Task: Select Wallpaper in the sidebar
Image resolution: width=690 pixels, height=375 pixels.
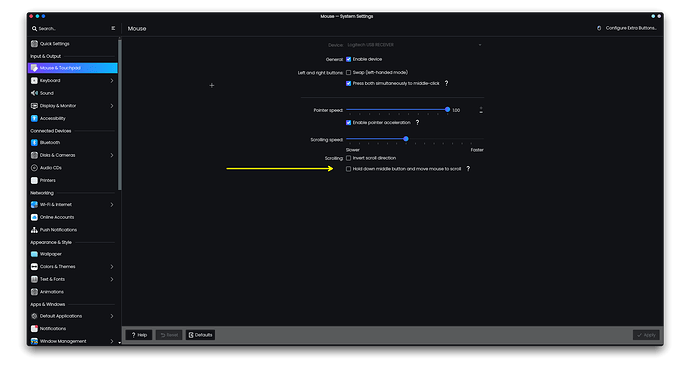Action: [73, 254]
